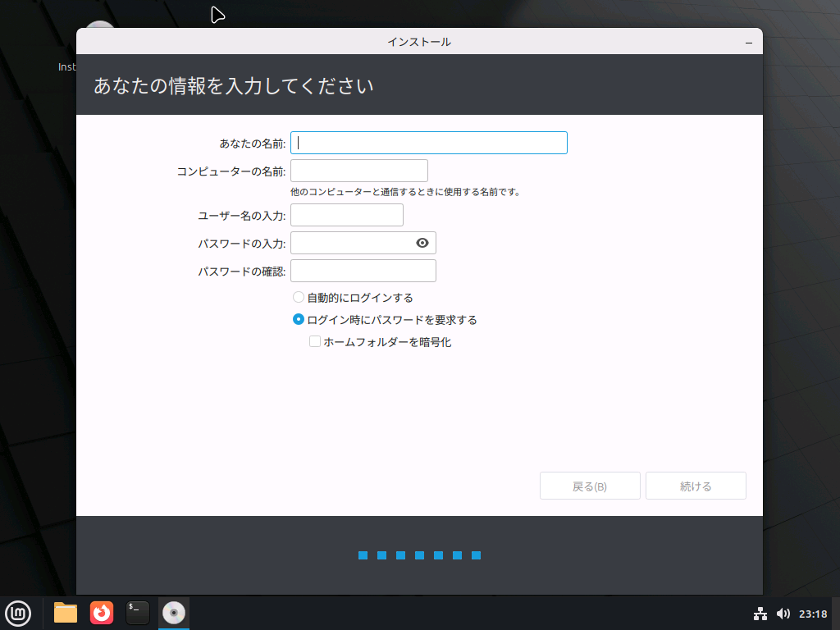Open the Linux Mint application menu

18,613
